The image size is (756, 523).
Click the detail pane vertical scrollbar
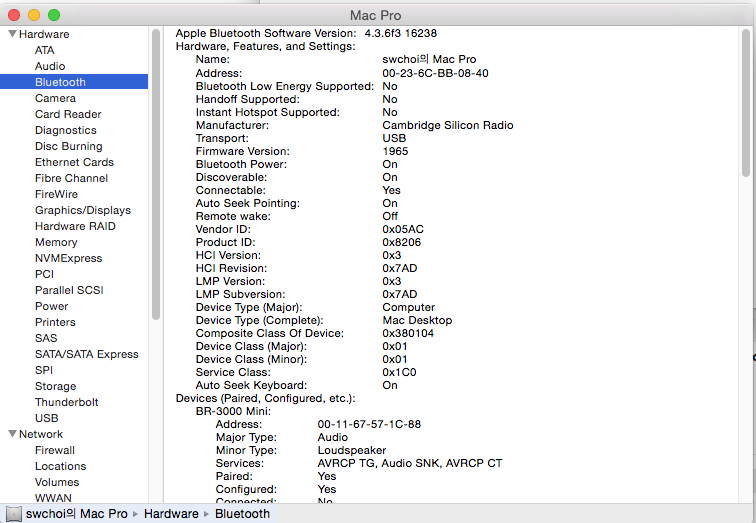[x=746, y=103]
